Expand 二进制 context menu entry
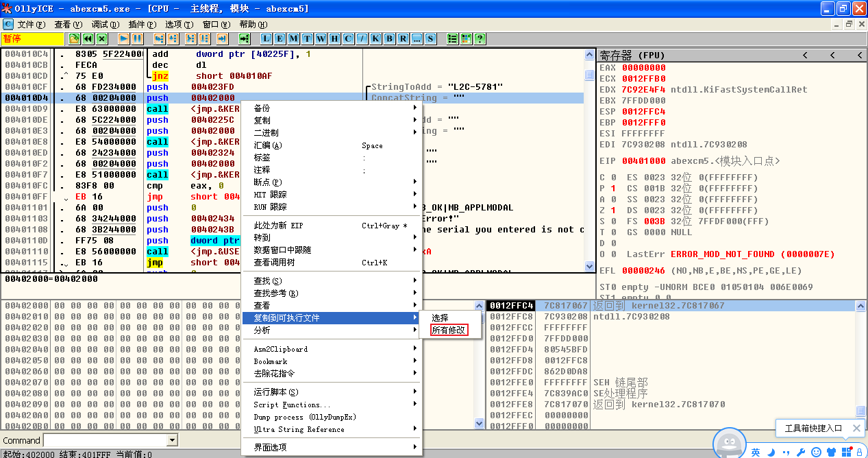Screen dimensions: 868x458 [332, 132]
